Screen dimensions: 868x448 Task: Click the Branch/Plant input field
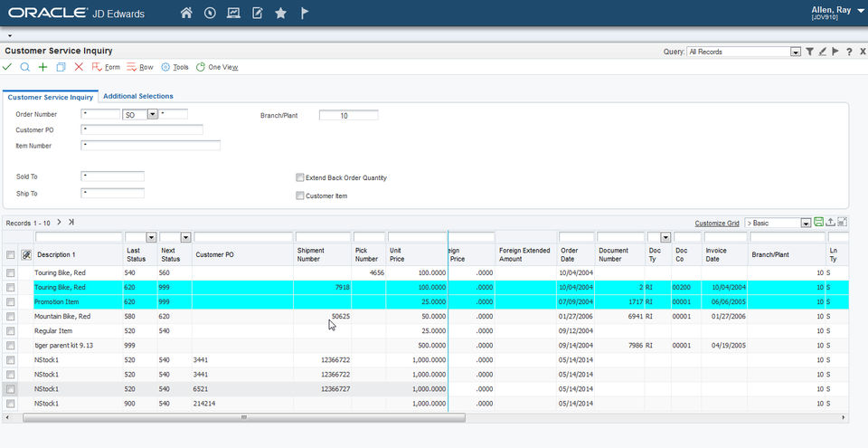pos(348,116)
